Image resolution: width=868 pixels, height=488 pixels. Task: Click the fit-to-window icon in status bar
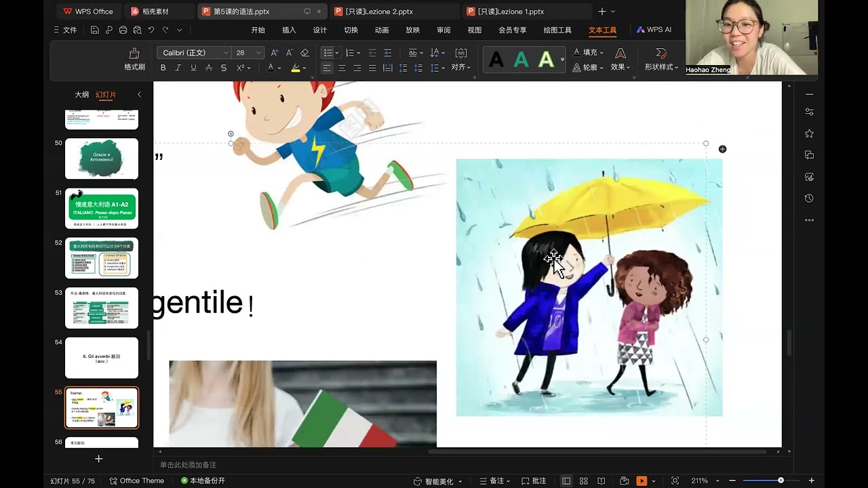coord(675,481)
